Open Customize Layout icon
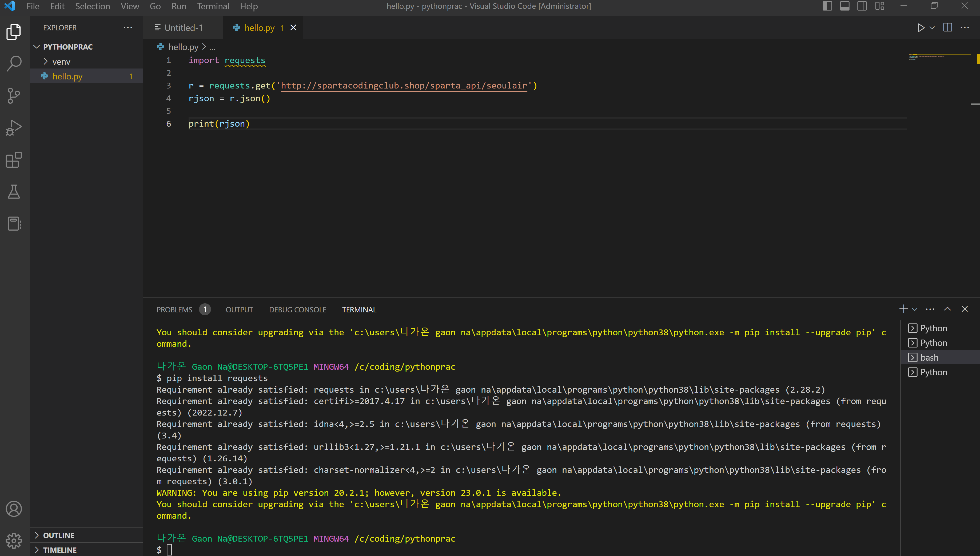This screenshot has height=556, width=980. tap(880, 6)
